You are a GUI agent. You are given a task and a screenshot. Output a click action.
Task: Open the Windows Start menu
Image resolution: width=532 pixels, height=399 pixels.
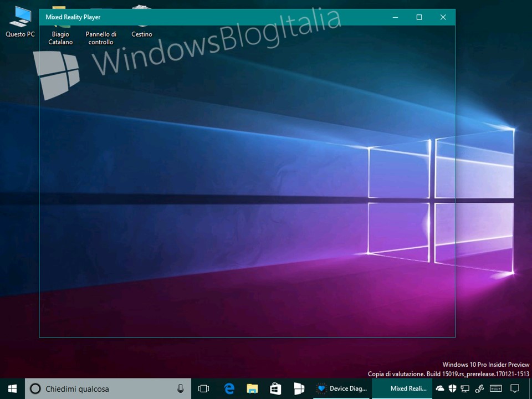point(12,388)
